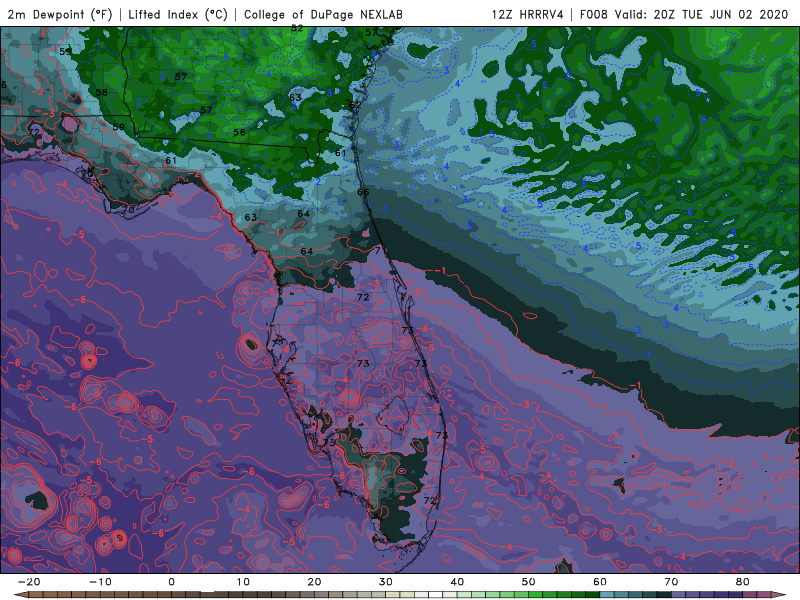800x600 pixels.
Task: Click the '52' dewpoint value at map top
Action: click(x=297, y=29)
